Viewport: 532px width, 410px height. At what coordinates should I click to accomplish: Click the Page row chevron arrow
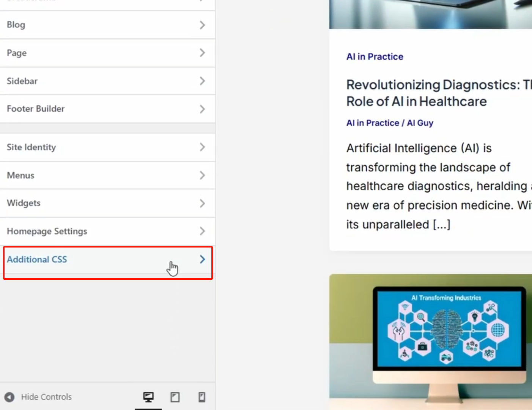(x=202, y=53)
